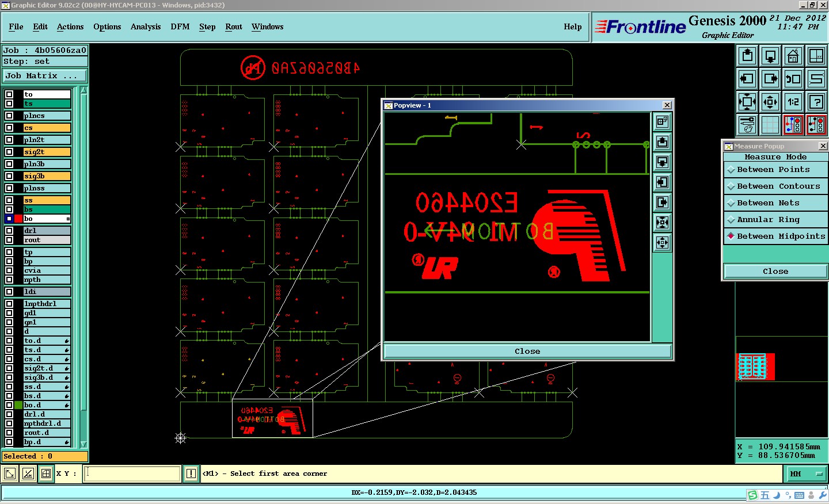This screenshot has height=504, width=829.
Task: Toggle visibility checkbox of layer rout
Action: coord(9,240)
